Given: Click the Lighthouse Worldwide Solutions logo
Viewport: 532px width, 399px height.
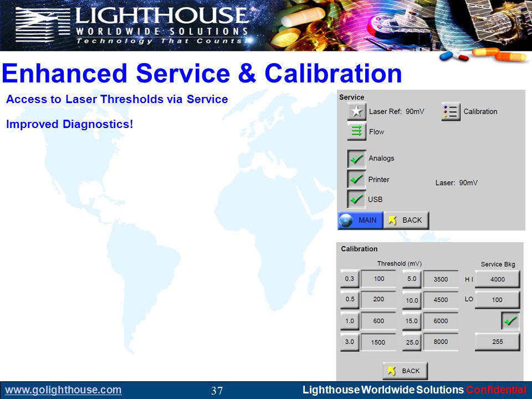Looking at the screenshot, I should point(132,25).
